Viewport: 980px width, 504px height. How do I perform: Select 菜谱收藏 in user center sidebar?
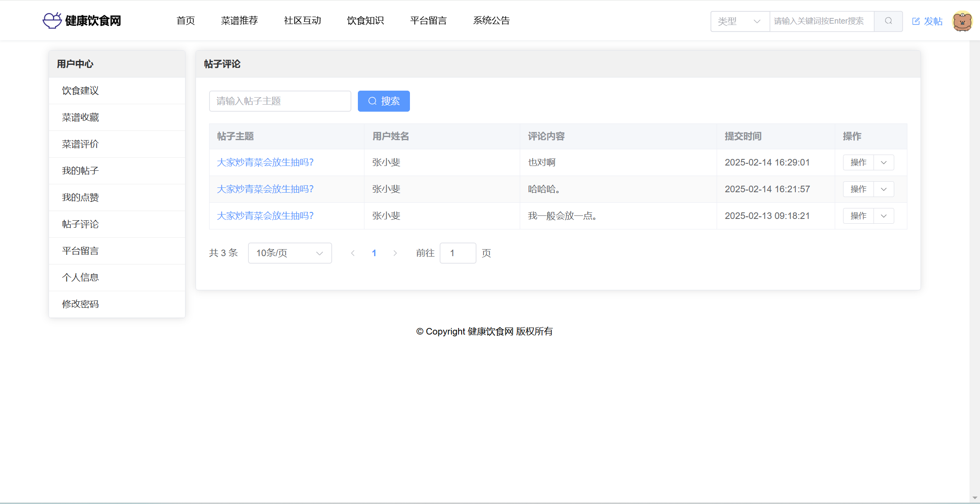point(80,117)
